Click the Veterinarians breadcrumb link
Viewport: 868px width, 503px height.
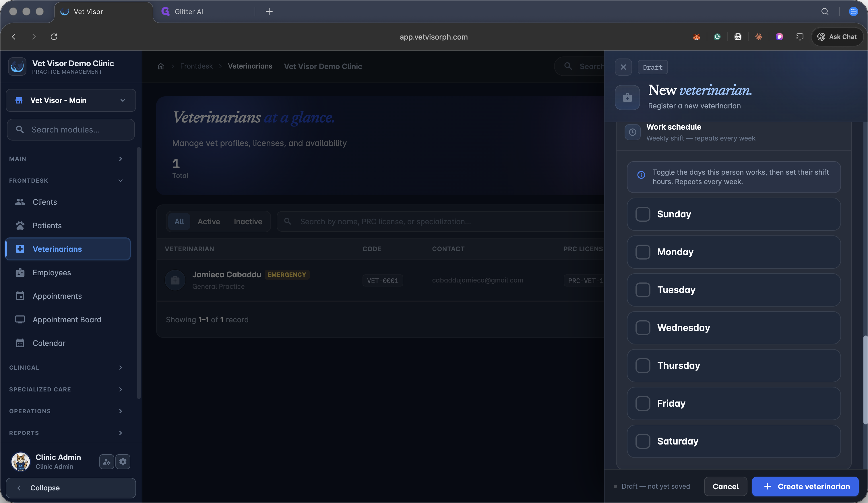250,67
